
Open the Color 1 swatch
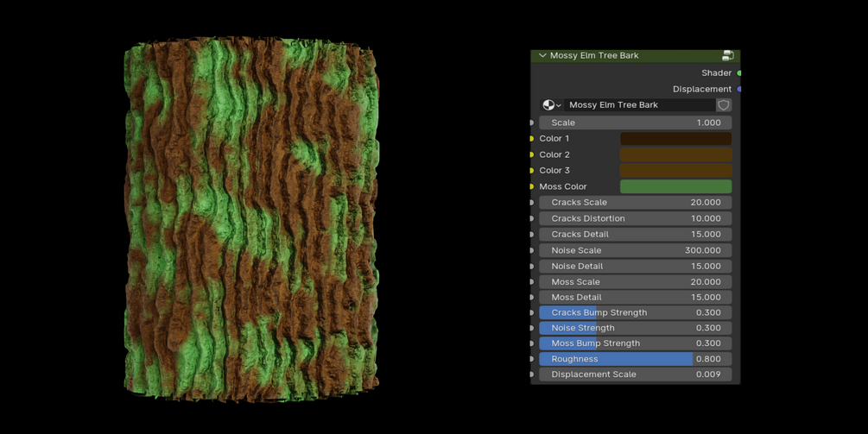(x=675, y=139)
